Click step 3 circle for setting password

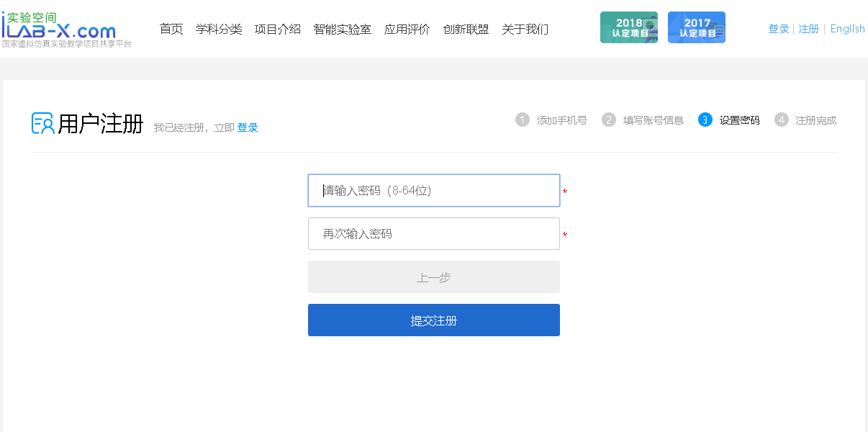tap(705, 120)
